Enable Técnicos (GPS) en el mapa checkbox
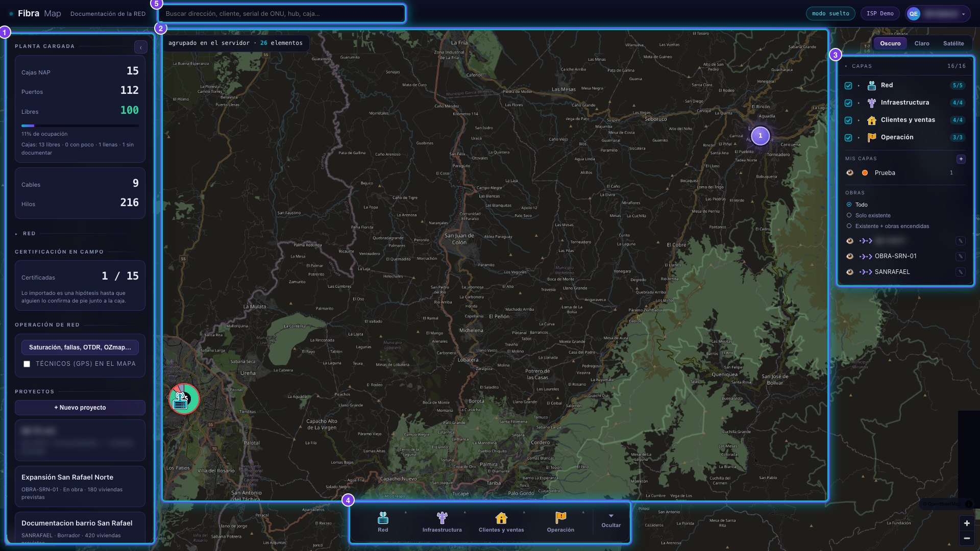The image size is (980, 551). point(27,364)
